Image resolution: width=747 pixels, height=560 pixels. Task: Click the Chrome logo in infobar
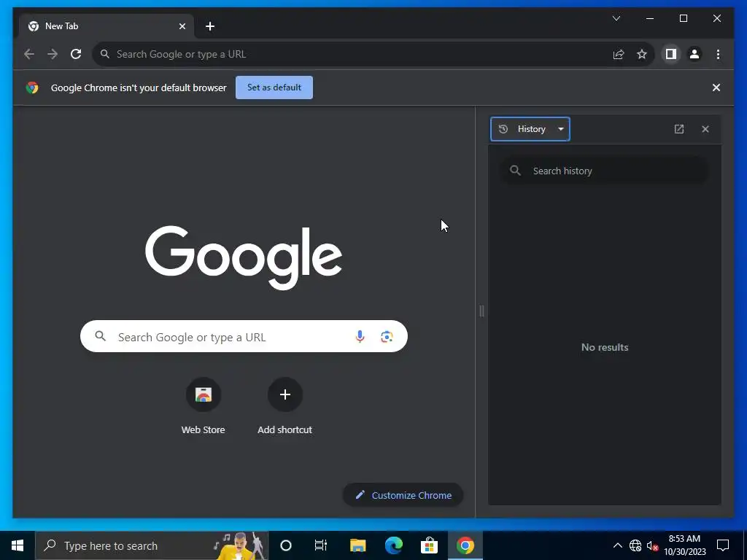coord(32,87)
